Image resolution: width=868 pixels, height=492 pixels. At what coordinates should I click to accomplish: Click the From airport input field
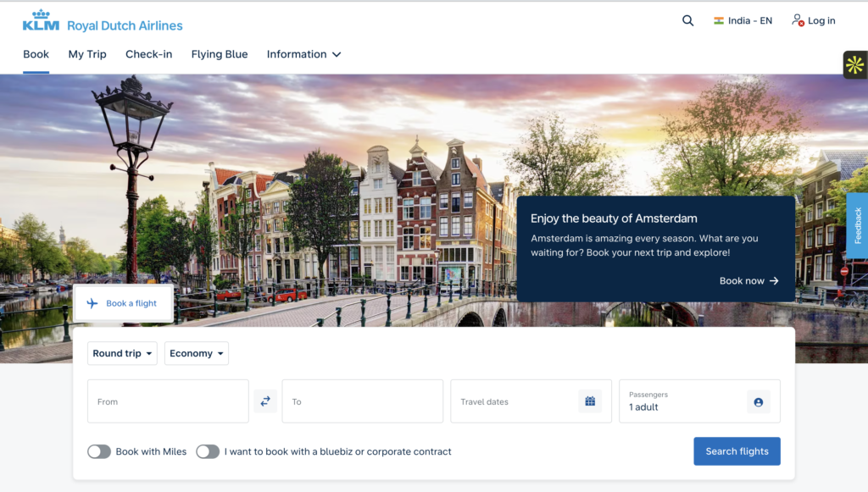[168, 401]
